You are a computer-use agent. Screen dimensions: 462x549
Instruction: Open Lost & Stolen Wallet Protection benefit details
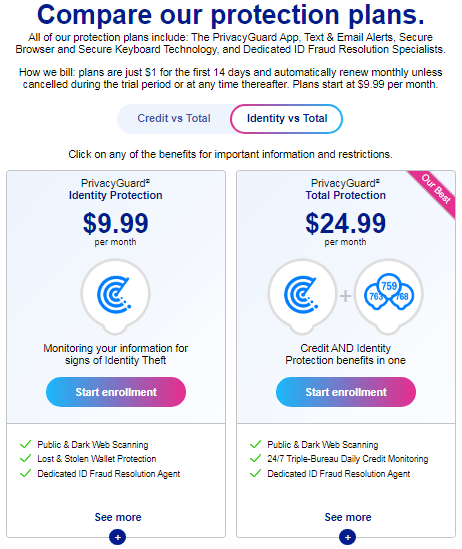click(x=97, y=459)
